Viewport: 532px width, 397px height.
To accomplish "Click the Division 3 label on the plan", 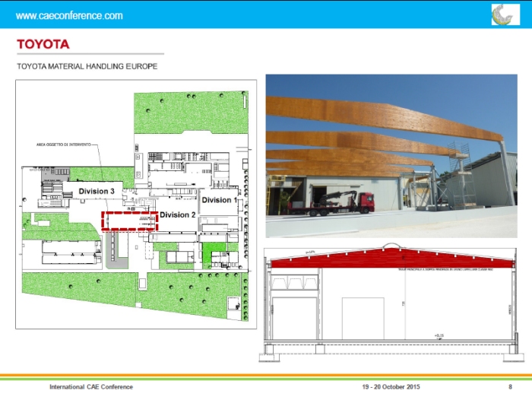I will pyautogui.click(x=96, y=191).
